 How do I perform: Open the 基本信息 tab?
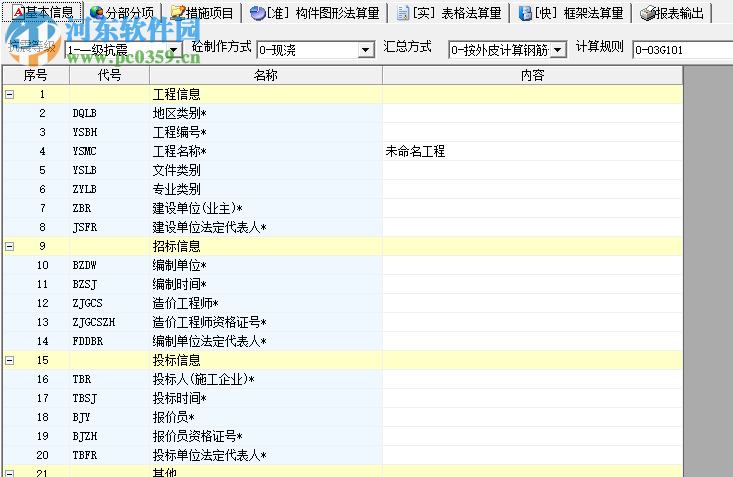point(43,13)
